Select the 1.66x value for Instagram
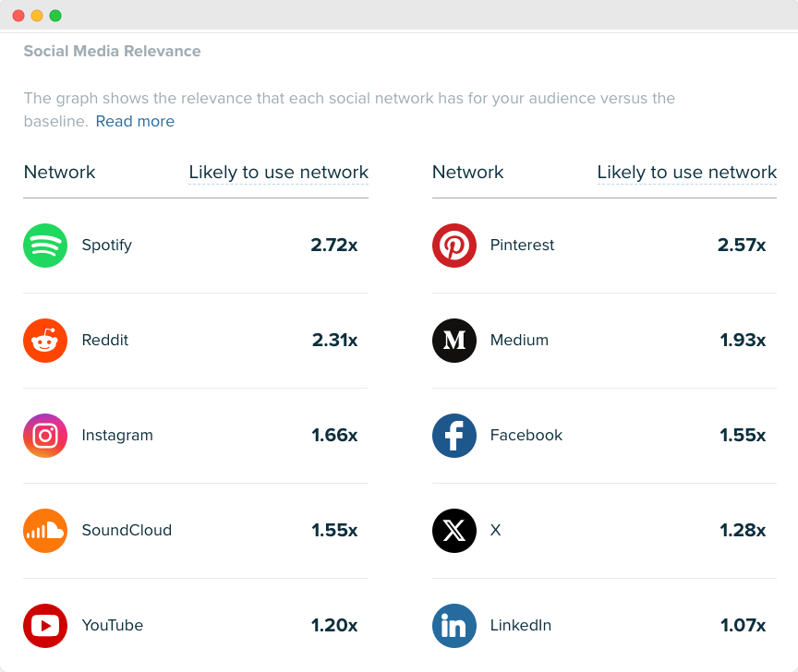Image resolution: width=798 pixels, height=672 pixels. click(x=335, y=435)
